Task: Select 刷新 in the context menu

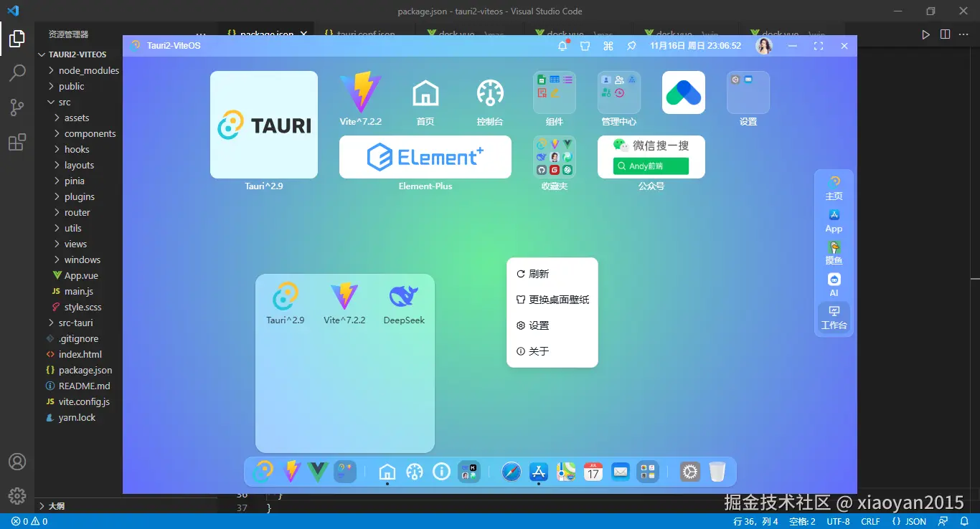Action: 552,274
